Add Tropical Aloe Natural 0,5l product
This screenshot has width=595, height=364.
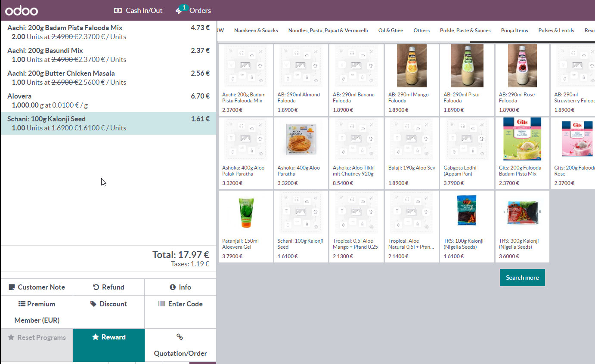point(412,226)
